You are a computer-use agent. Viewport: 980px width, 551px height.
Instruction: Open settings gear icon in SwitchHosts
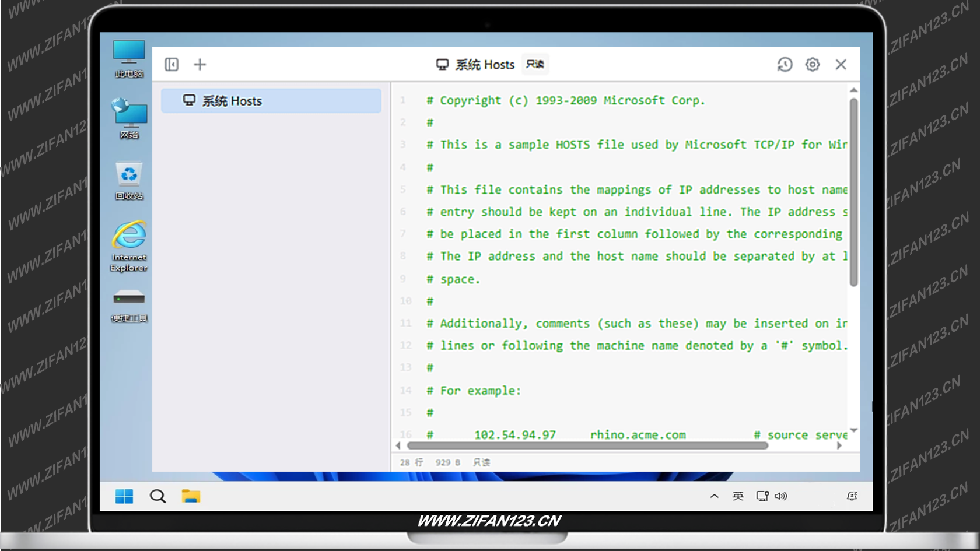coord(813,64)
